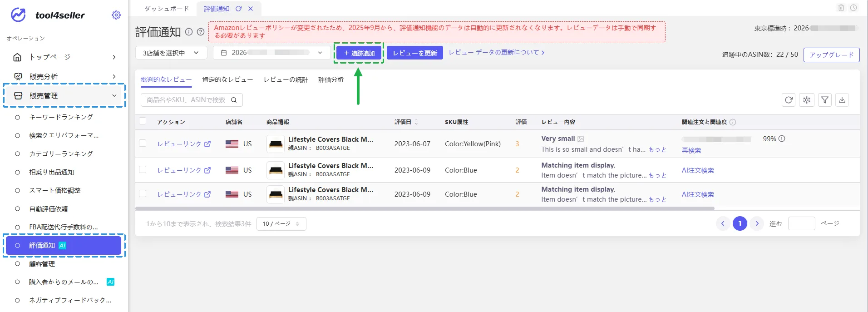Open 自動評価依頼 in sidebar
This screenshot has width=868, height=312.
click(49, 209)
